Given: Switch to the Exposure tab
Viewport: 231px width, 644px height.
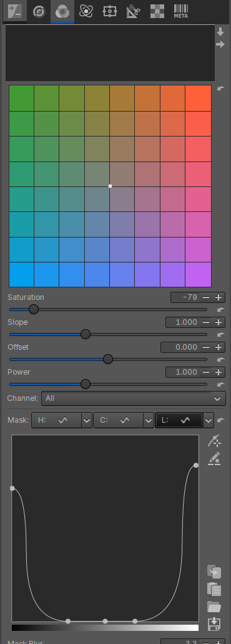Looking at the screenshot, I should (x=15, y=11).
